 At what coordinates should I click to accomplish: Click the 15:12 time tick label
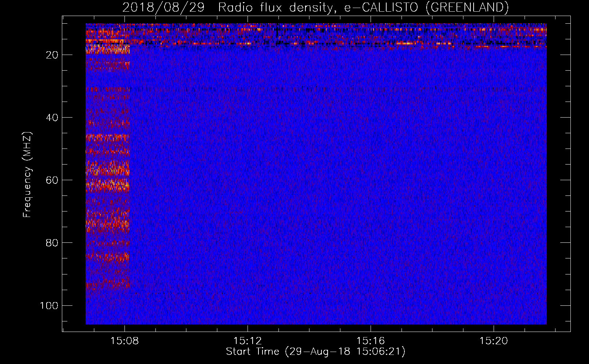tap(248, 341)
